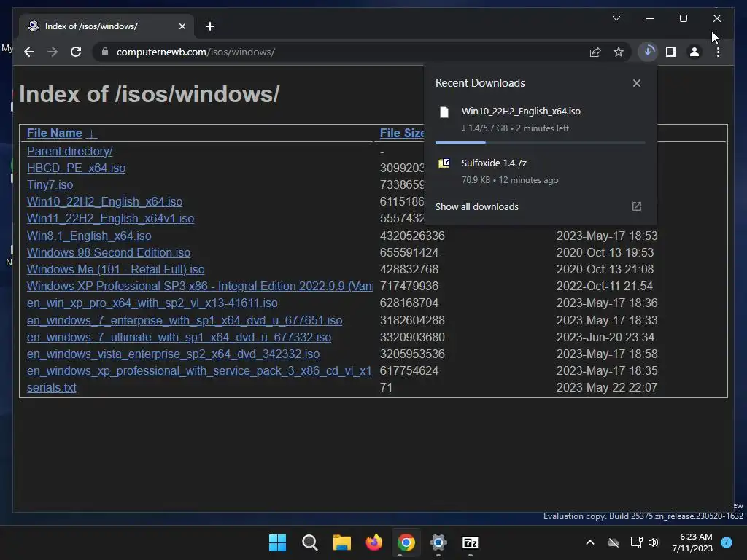The width and height of the screenshot is (747, 560).
Task: Open File Explorer from the taskbar
Action: coord(341,542)
